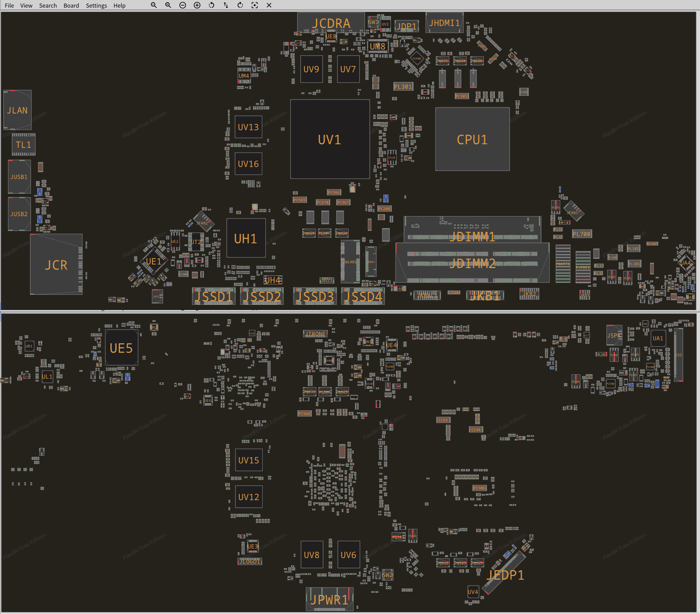Rotate board counter-clockwise using toolbar icon
This screenshot has height=614, width=700.
click(x=211, y=5)
